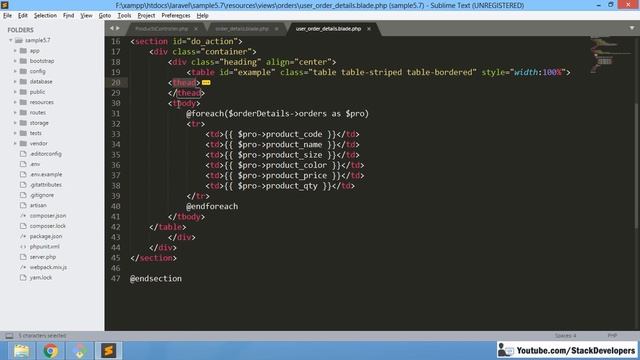
Task: Open composer.lock in the sidebar
Action: 47,226
